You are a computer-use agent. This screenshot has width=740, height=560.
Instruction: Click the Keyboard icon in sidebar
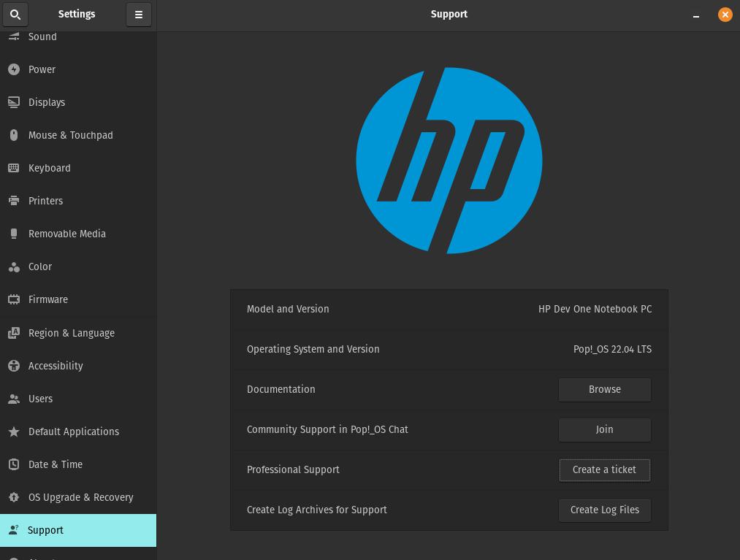14,168
